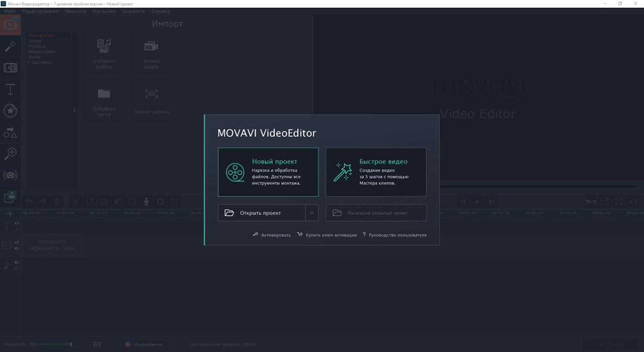Viewport: 644px width, 352px height.
Task: Select Видеоклипы in the import list
Action: click(42, 51)
